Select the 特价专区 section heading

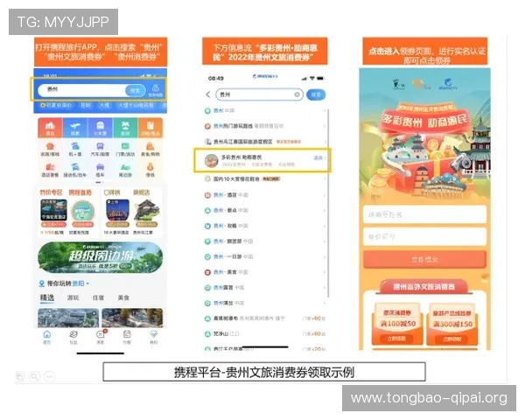pos(52,192)
